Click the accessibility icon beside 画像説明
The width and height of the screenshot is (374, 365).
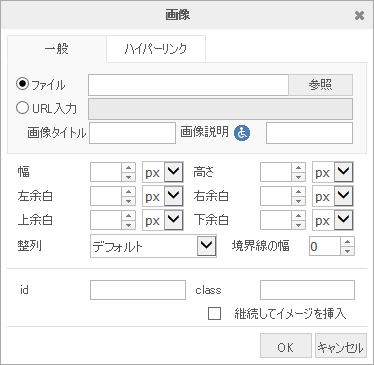point(242,133)
